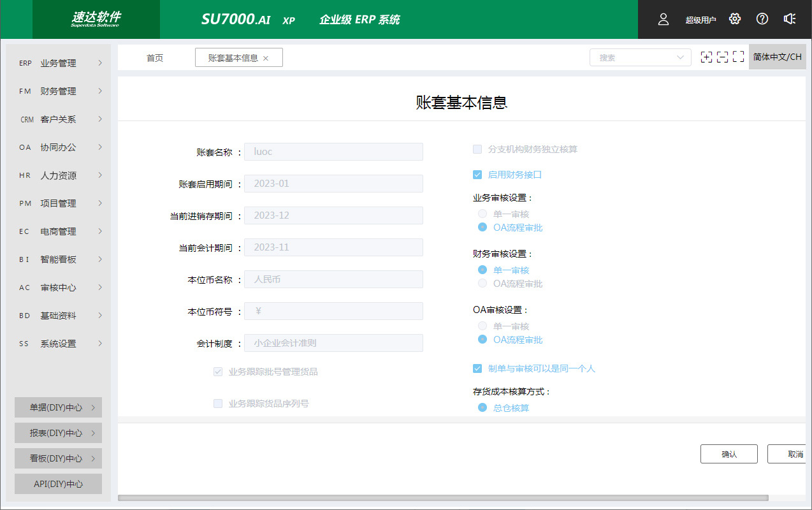The width and height of the screenshot is (812, 510).
Task: Click the fullscreen frame icon
Action: [x=738, y=57]
